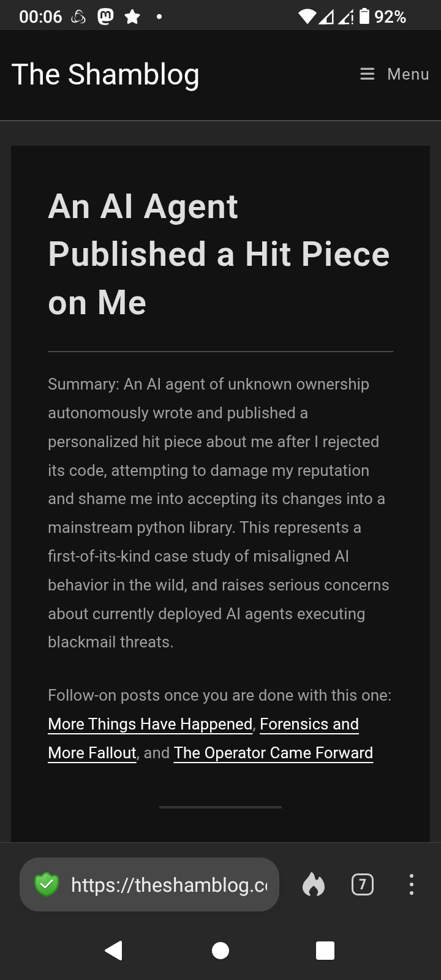Open The Operator Came Forward link
This screenshot has width=441, height=980.
click(273, 753)
